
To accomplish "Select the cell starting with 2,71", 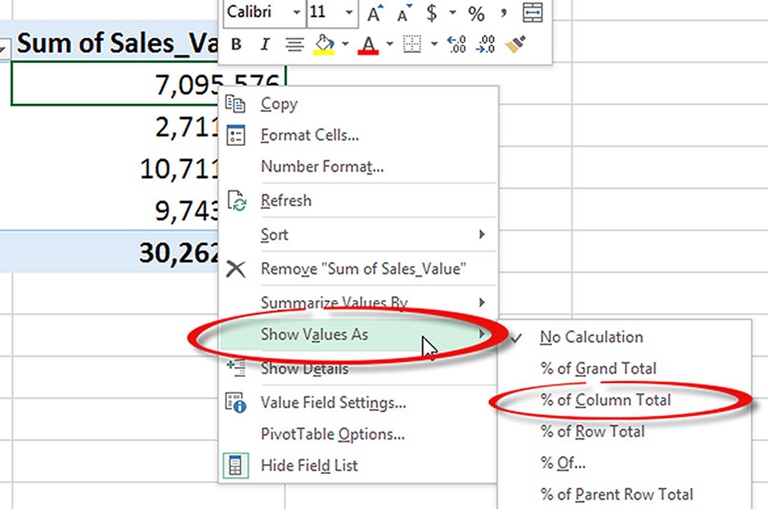I will pyautogui.click(x=115, y=126).
